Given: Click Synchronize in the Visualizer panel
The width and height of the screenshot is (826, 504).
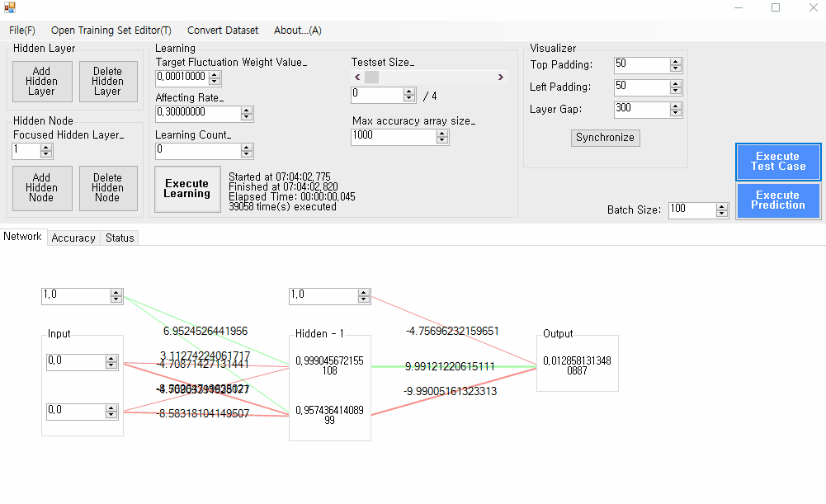Looking at the screenshot, I should click(x=605, y=138).
